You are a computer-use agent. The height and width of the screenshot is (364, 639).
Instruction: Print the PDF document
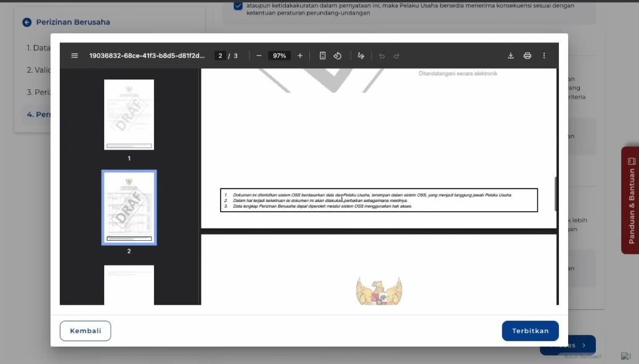click(x=527, y=55)
